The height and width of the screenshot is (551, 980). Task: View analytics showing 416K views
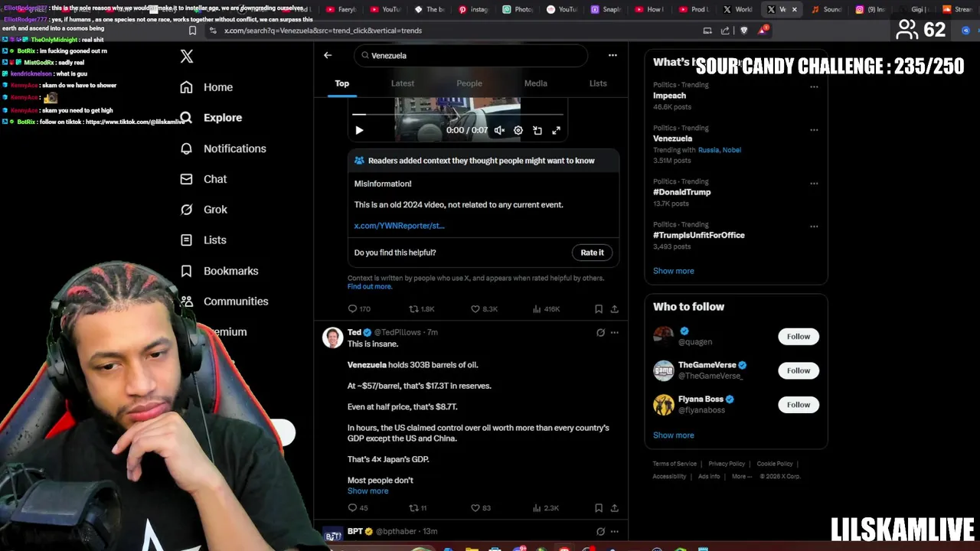(546, 309)
